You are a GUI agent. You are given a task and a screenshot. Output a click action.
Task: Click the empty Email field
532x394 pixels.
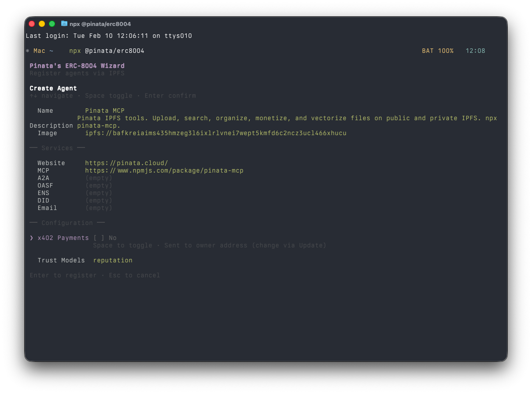pyautogui.click(x=99, y=208)
